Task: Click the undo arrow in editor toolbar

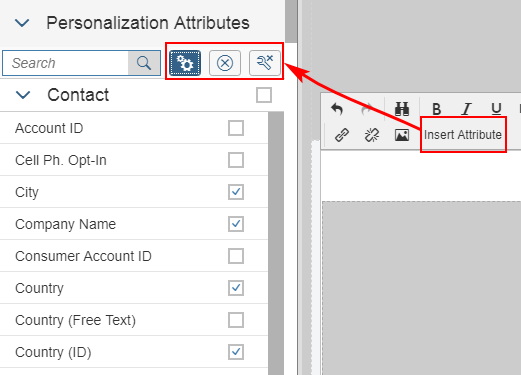Action: (x=337, y=109)
